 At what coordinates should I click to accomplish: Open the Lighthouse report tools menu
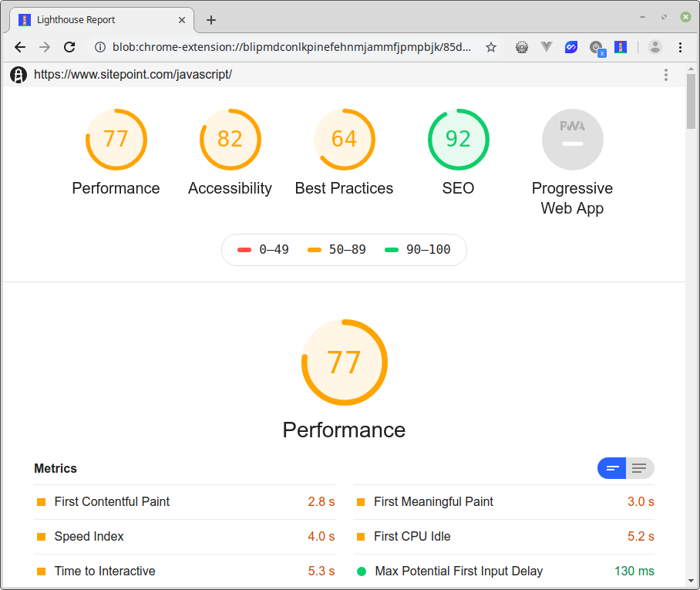666,75
